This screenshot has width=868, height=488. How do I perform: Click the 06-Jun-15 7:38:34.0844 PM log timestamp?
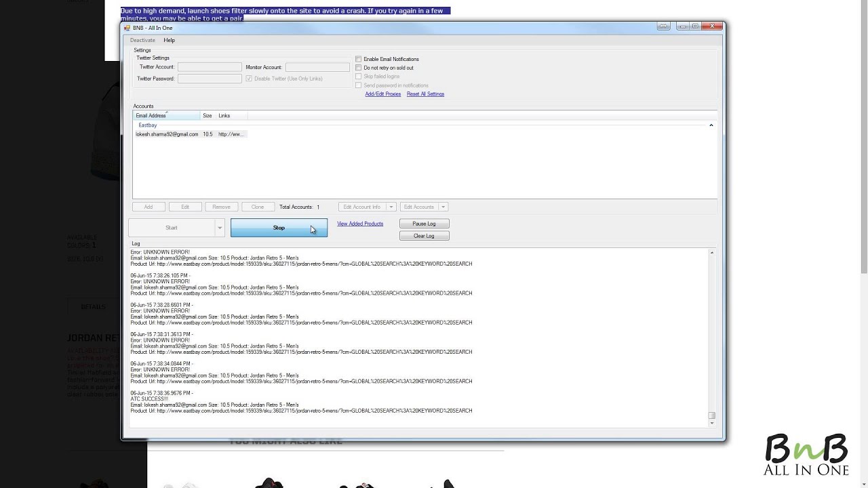[x=161, y=364]
